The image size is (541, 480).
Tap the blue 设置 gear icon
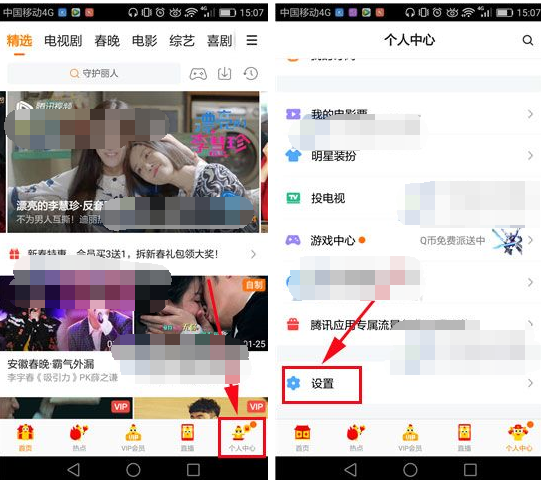294,383
